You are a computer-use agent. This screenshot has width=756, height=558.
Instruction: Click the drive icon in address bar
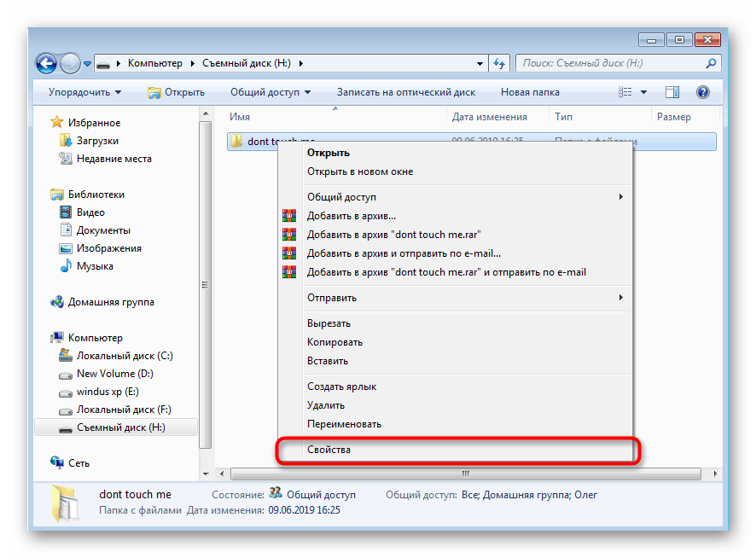coord(102,64)
